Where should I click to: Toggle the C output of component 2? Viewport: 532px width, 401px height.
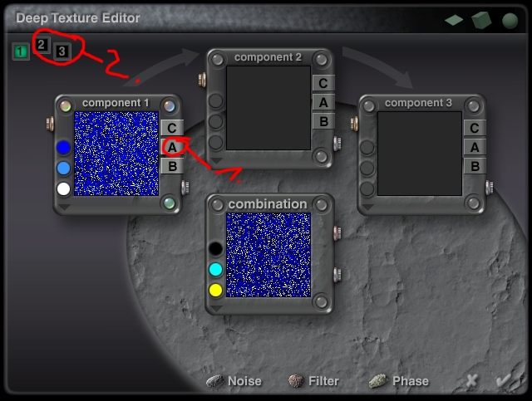[x=323, y=83]
